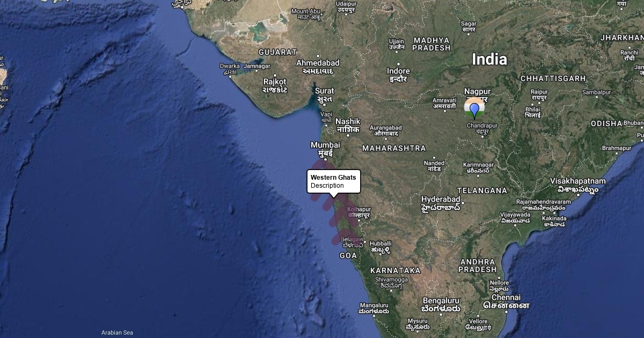Click the KARNATAKA state label
The image size is (644, 338).
[x=396, y=270]
